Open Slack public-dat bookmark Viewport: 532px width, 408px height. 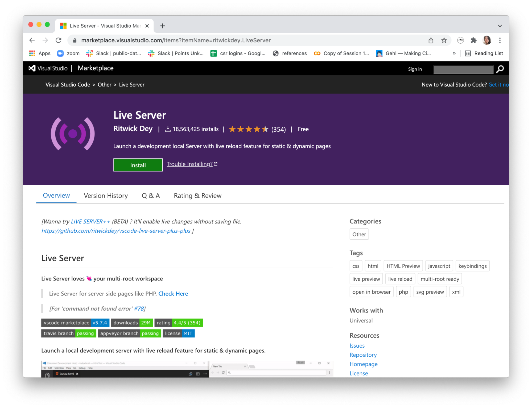point(114,53)
